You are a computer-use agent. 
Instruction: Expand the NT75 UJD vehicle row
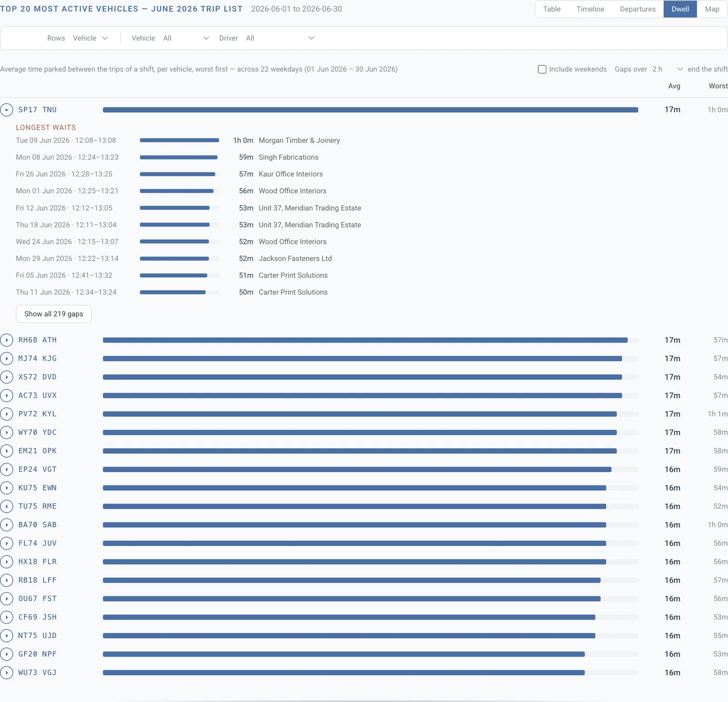(x=6, y=636)
